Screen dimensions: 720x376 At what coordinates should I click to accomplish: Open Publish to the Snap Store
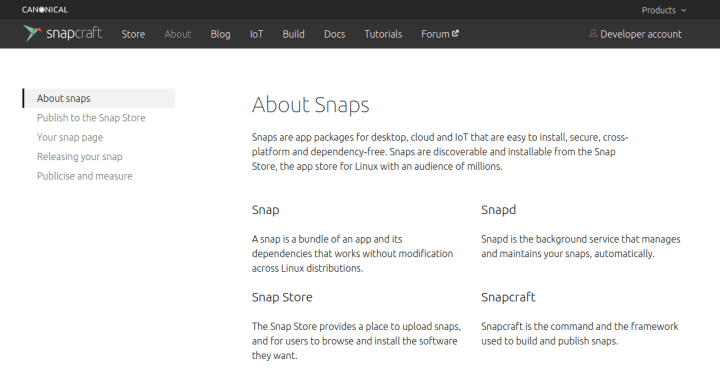pos(91,118)
